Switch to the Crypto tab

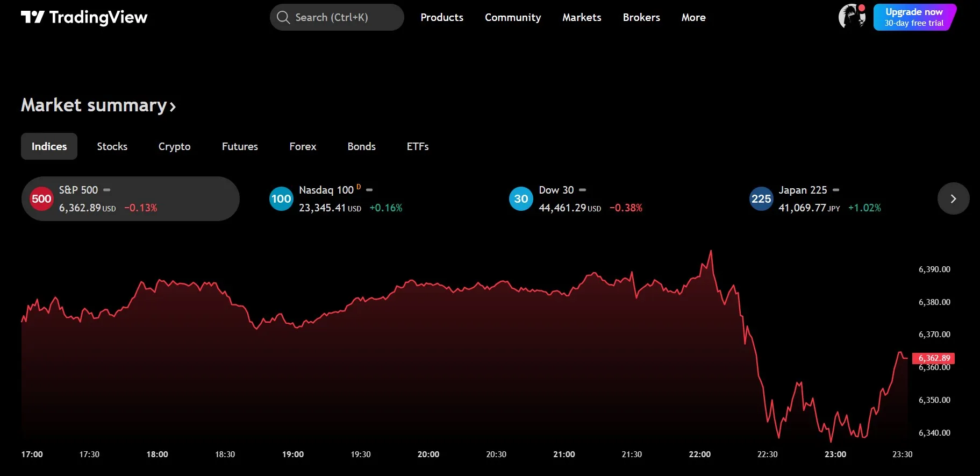pos(174,146)
